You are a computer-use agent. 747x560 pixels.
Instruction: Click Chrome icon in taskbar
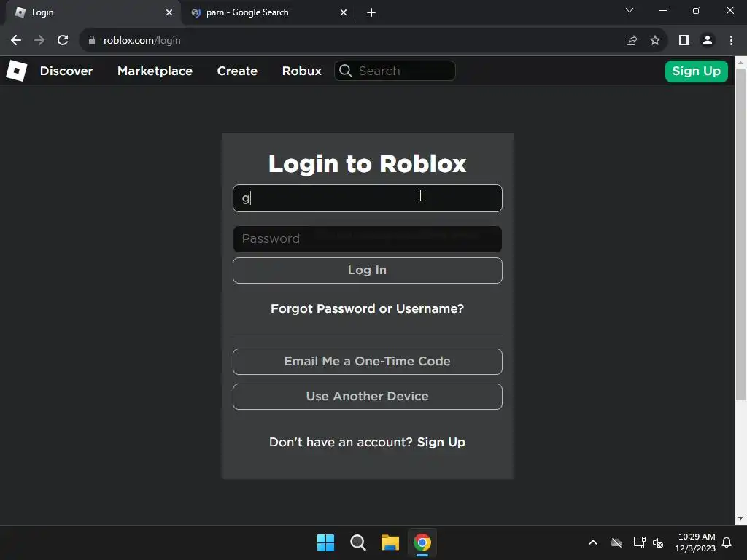click(x=422, y=542)
